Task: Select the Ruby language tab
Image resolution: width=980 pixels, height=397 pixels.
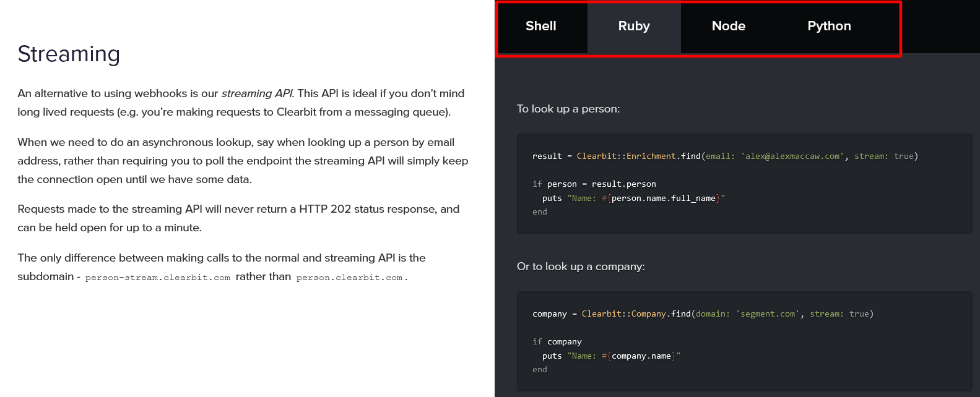Action: [633, 26]
